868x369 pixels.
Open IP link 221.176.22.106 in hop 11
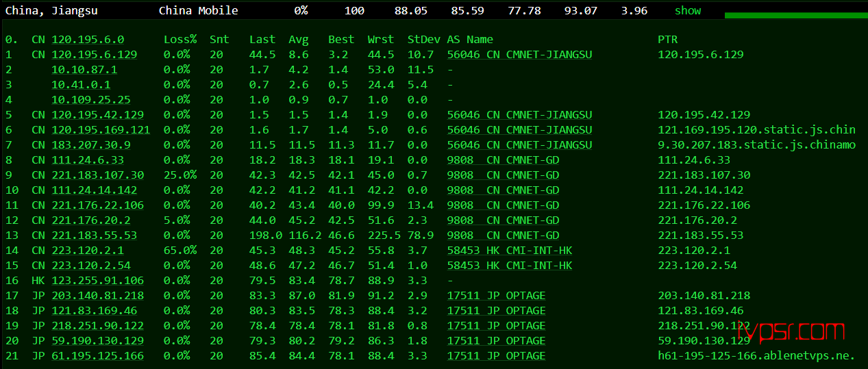(x=98, y=205)
